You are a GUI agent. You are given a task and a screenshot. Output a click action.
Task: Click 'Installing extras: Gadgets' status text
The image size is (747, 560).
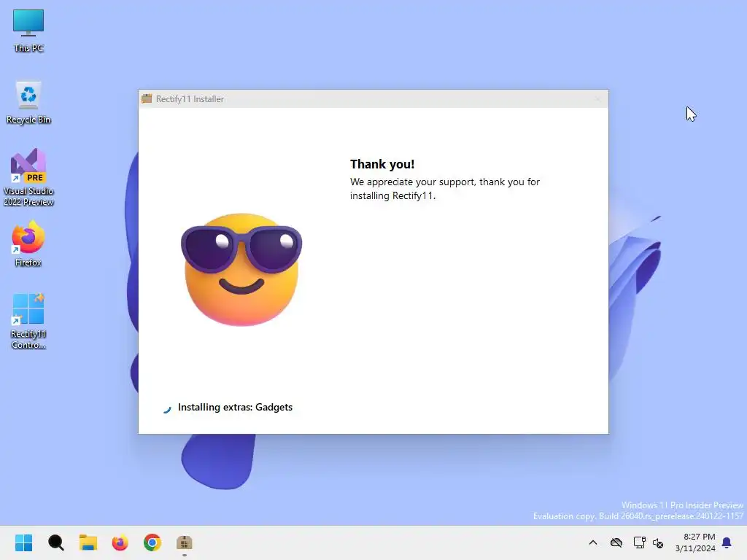236,407
